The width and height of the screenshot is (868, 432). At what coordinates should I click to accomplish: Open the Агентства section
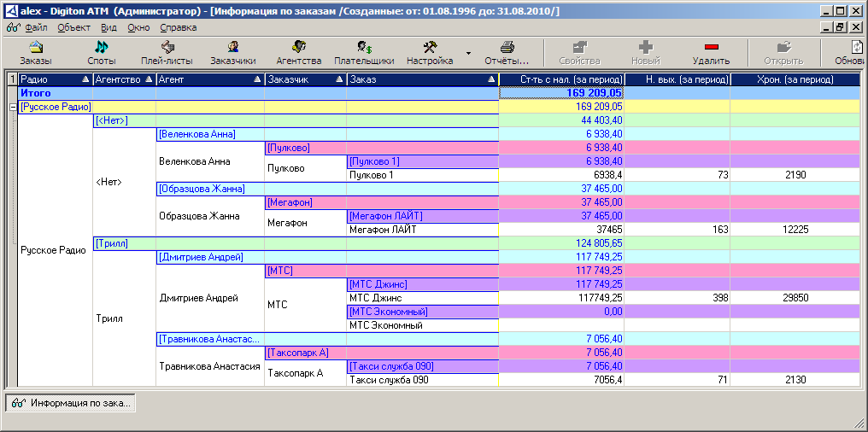point(299,54)
